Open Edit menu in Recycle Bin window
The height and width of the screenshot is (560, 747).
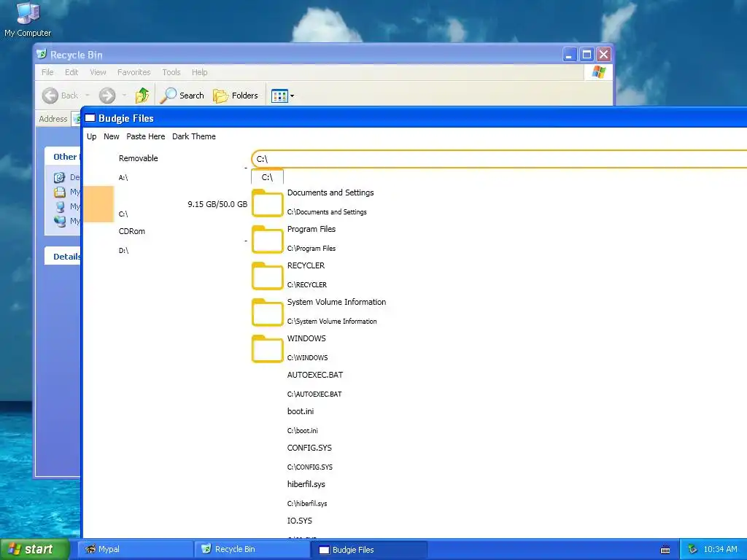click(71, 72)
